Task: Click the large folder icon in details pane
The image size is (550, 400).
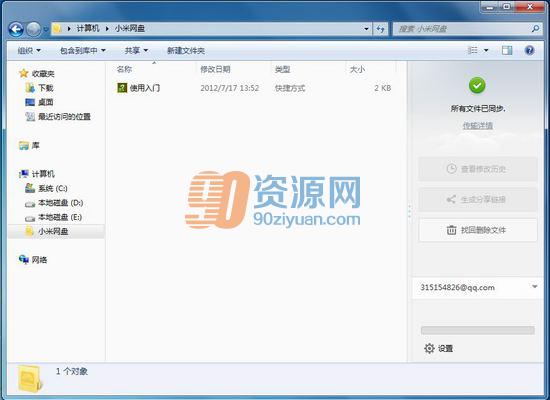Action: (x=30, y=379)
